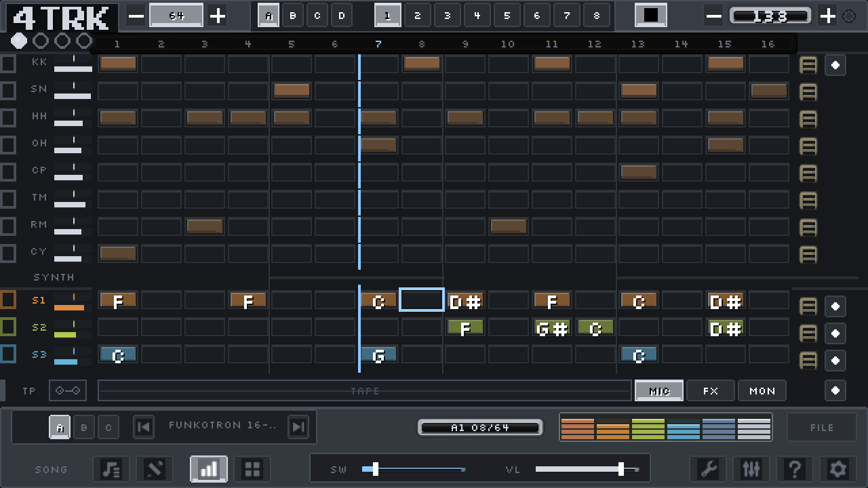The image size is (868, 488).
Task: Switch to the grid pads view icon
Action: click(x=252, y=468)
